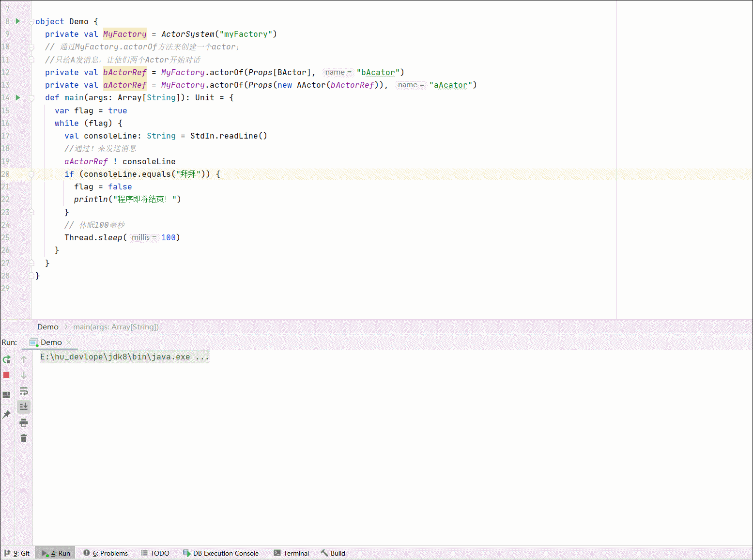Viewport: 753px width, 560px height.
Task: Open the TODO tool window
Action: 155,553
